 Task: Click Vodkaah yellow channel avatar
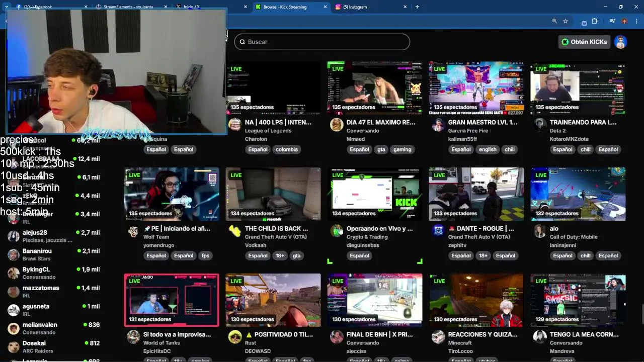[235, 231]
